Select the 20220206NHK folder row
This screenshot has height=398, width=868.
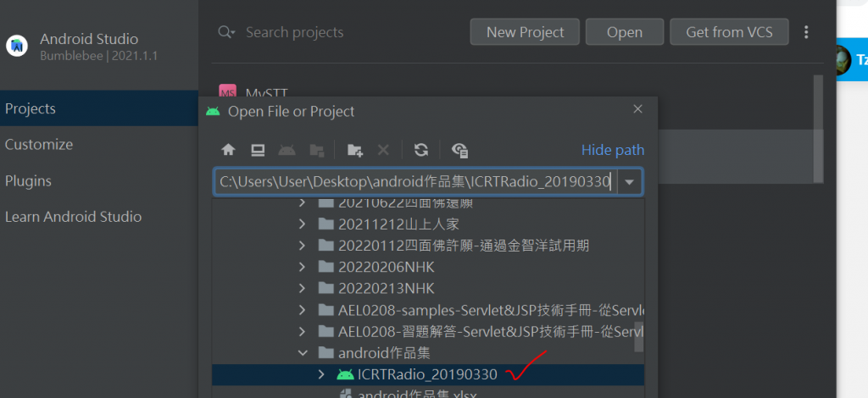428,267
